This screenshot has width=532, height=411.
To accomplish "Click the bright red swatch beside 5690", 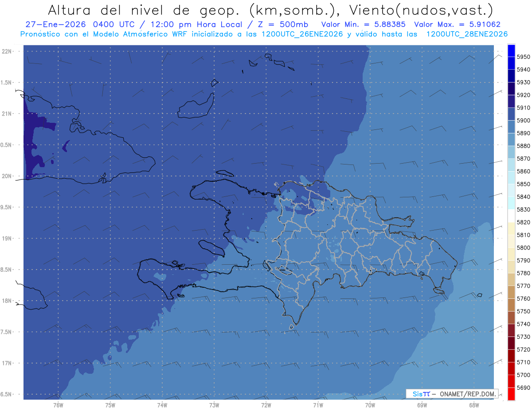I will [511, 394].
